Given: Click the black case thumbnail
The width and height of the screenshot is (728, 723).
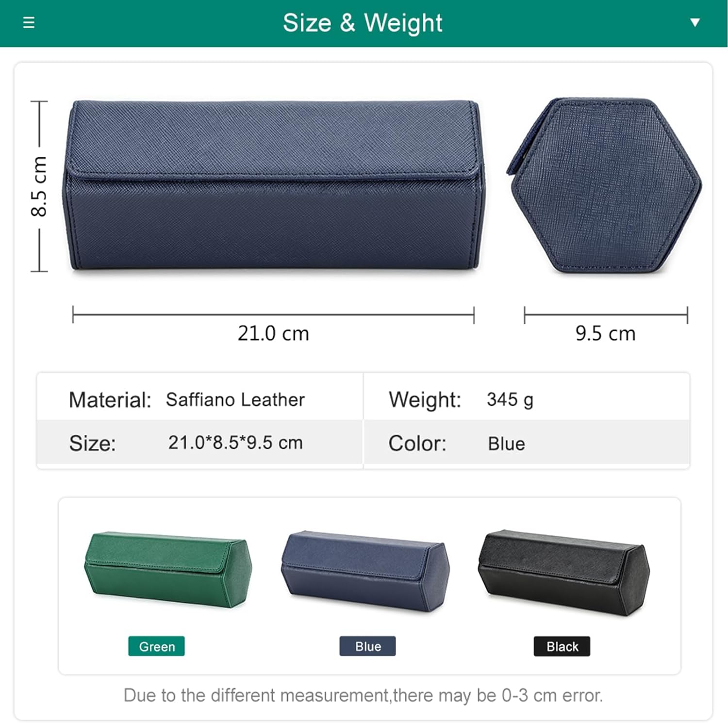Looking at the screenshot, I should 564,573.
